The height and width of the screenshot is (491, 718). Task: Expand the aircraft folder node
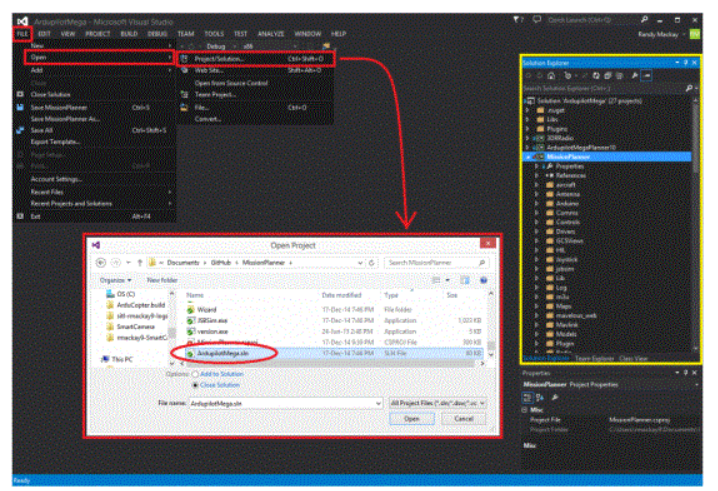(x=537, y=185)
